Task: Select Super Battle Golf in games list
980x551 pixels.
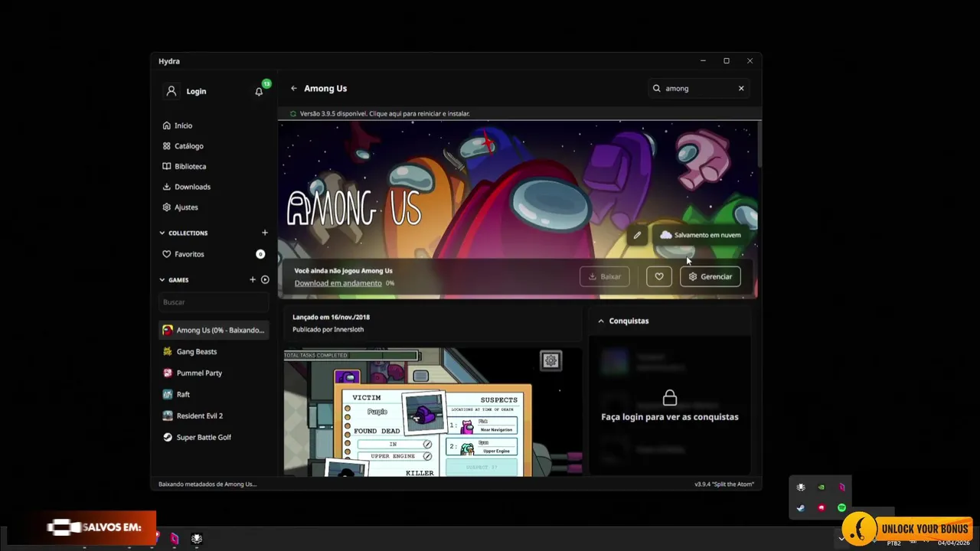Action: pos(214,438)
